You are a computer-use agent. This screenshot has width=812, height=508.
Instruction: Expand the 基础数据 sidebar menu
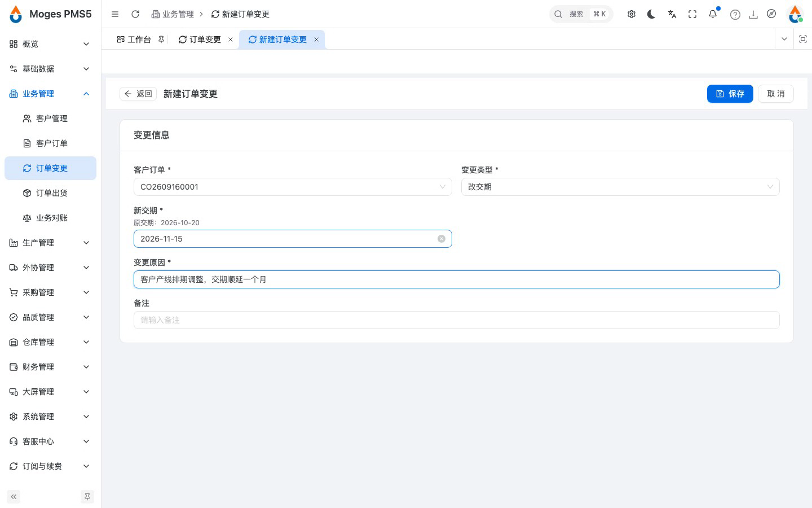[x=50, y=69]
